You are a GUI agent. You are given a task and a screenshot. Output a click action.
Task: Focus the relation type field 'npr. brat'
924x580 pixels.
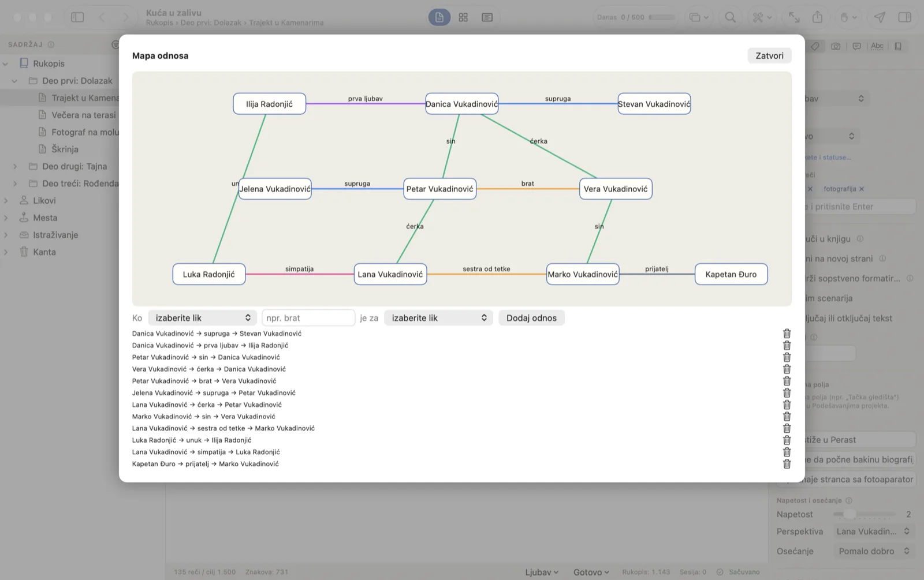pyautogui.click(x=308, y=318)
